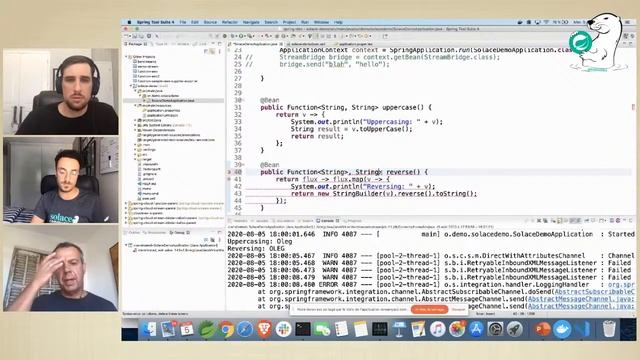This screenshot has width=640, height=360.
Task: Click the green Run toolbar button
Action: pyautogui.click(x=242, y=36)
